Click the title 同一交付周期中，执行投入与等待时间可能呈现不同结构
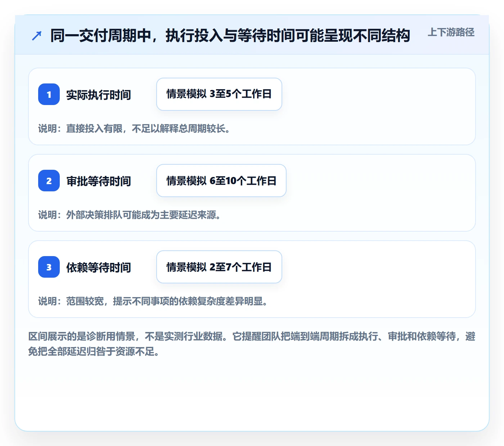504x446 pixels. 230,36
